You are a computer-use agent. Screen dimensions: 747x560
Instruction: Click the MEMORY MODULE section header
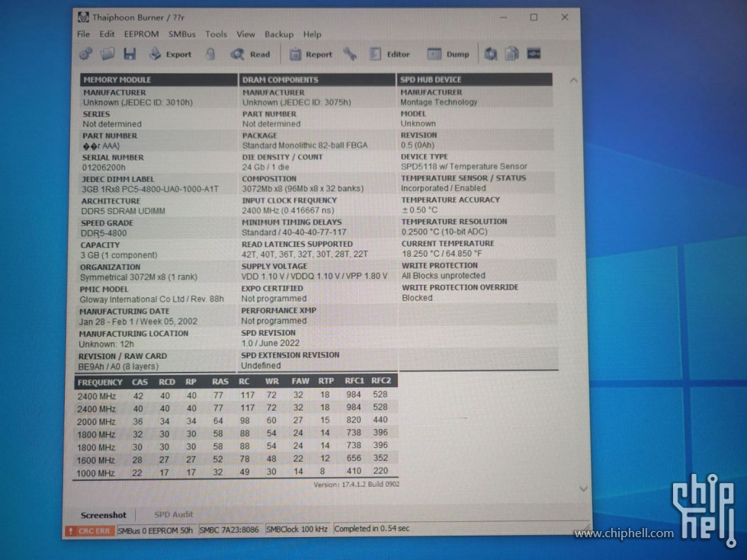coord(159,79)
